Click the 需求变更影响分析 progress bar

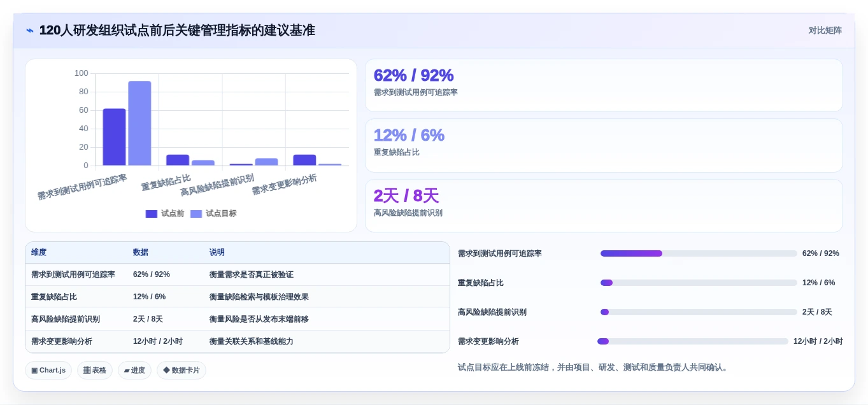coord(693,341)
